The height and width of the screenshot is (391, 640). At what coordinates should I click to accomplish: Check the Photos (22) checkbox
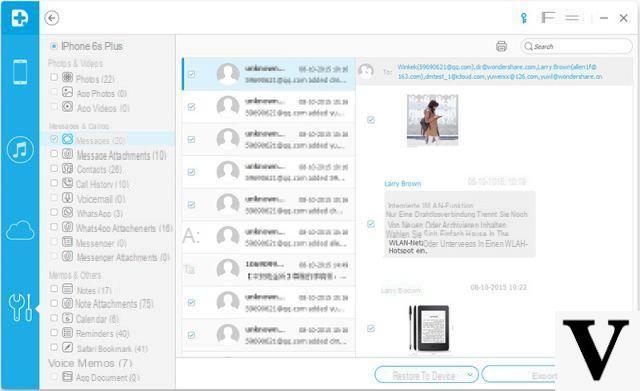click(x=53, y=77)
